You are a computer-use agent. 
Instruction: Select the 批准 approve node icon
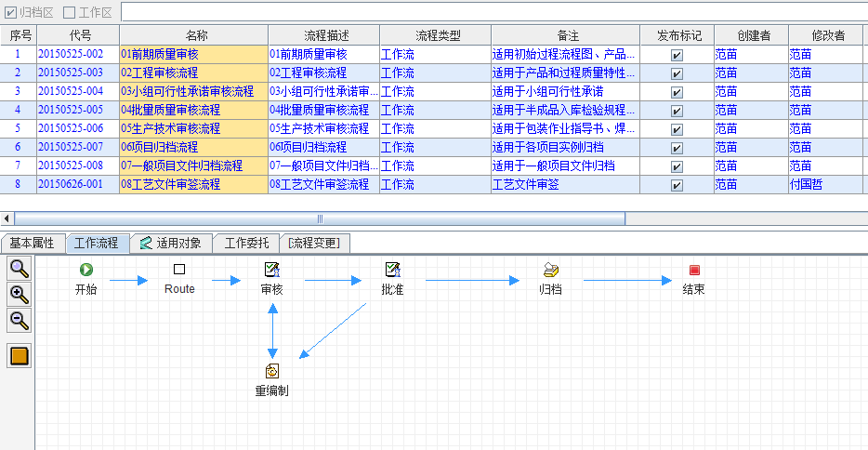pyautogui.click(x=392, y=270)
